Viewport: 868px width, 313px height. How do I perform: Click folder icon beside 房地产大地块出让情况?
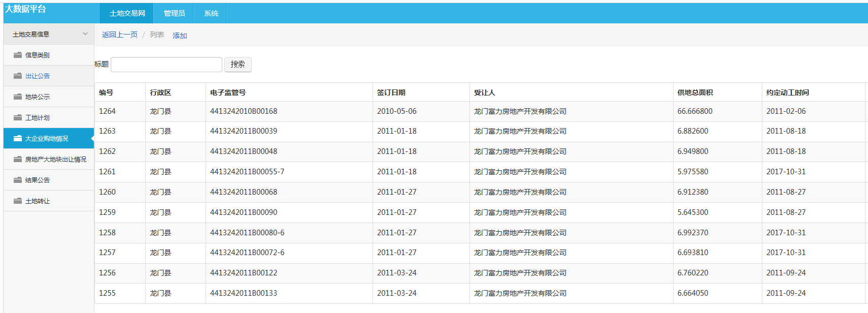click(18, 159)
